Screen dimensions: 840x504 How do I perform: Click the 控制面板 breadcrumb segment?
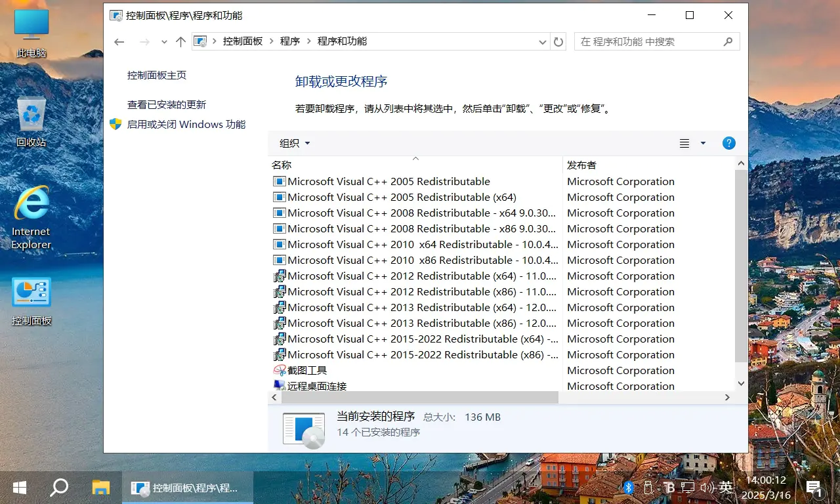243,41
